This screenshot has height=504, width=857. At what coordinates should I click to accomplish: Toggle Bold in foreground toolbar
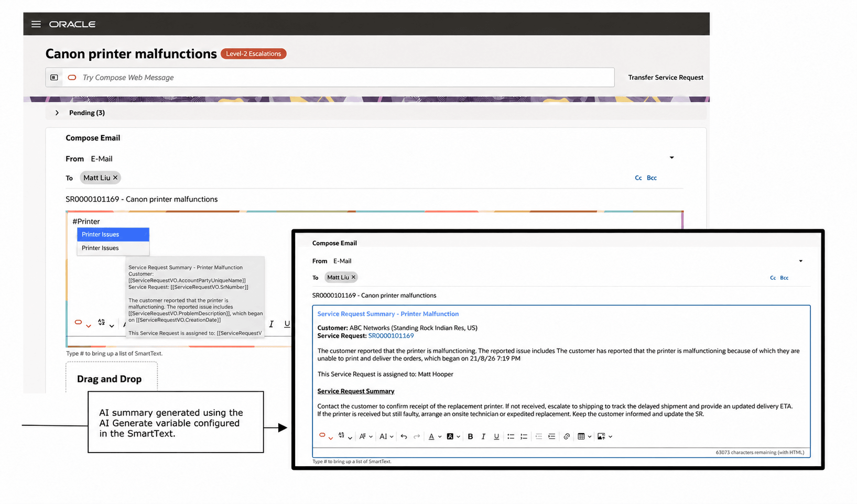(470, 436)
